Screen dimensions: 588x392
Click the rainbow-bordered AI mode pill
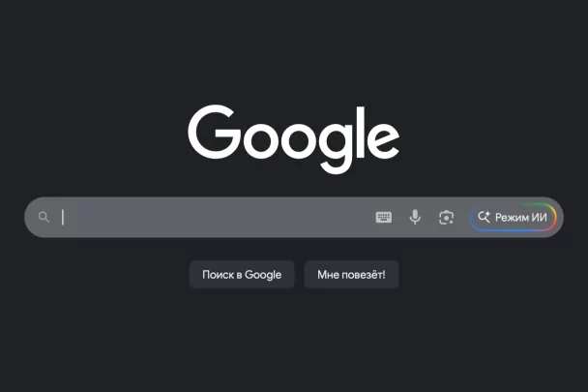click(513, 217)
